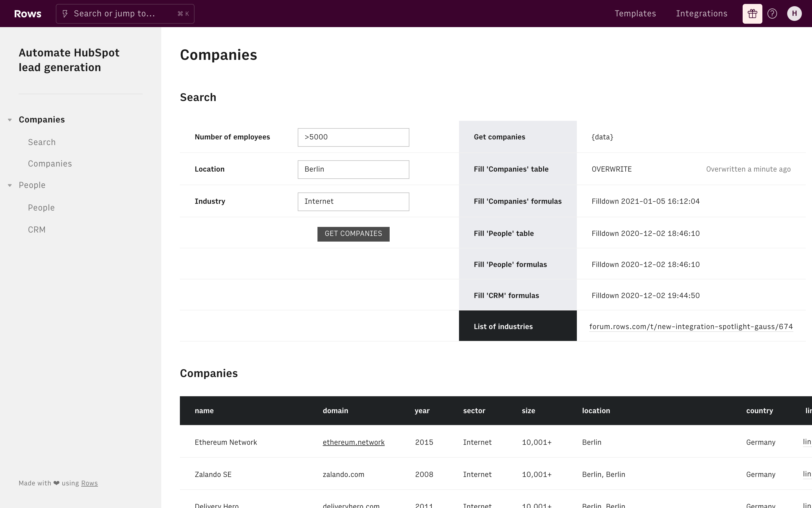Image resolution: width=812 pixels, height=508 pixels.
Task: Open Templates in the top bar
Action: point(635,14)
